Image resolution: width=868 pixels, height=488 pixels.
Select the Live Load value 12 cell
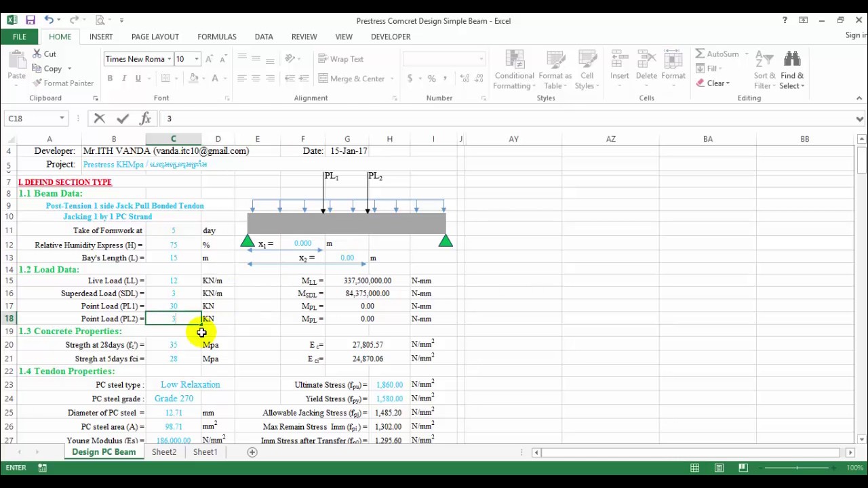[173, 281]
